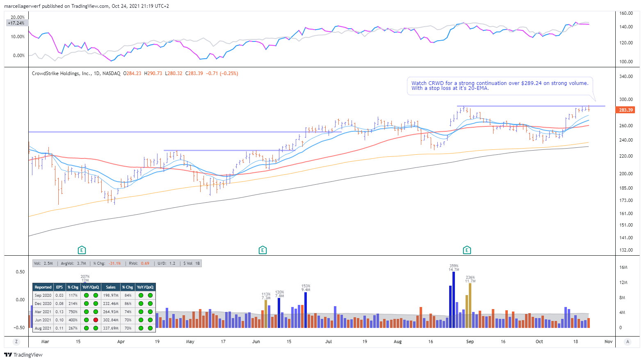Click the 113% 7.3M volume label
The width and height of the screenshot is (644, 362).
(266, 296)
